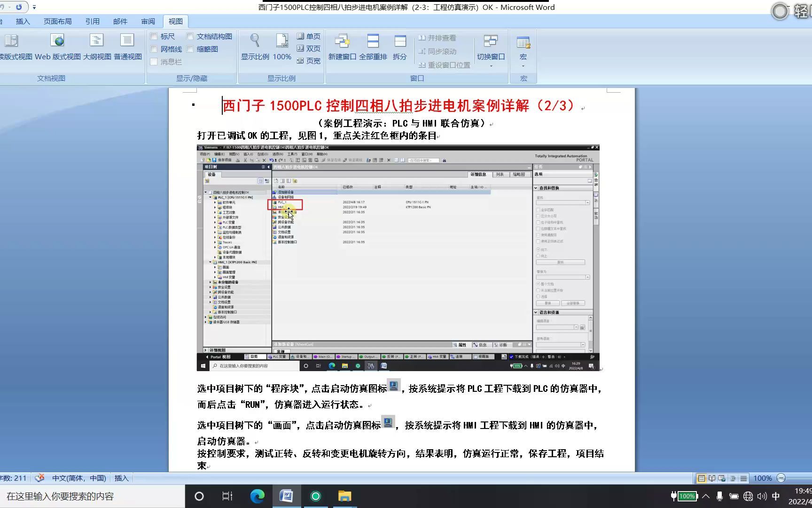Image resolution: width=812 pixels, height=508 pixels.
Task: Switch to Web 版式视图
Action: click(58, 47)
